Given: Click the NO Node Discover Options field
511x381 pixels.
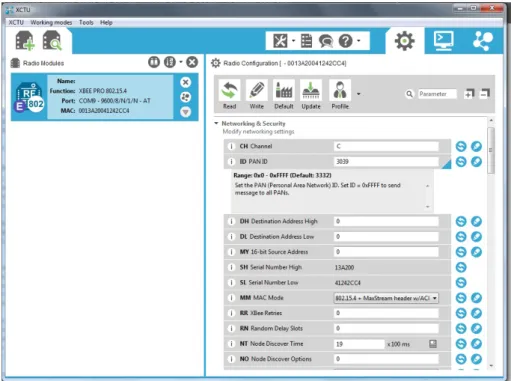Looking at the screenshot, I should pos(386,359).
